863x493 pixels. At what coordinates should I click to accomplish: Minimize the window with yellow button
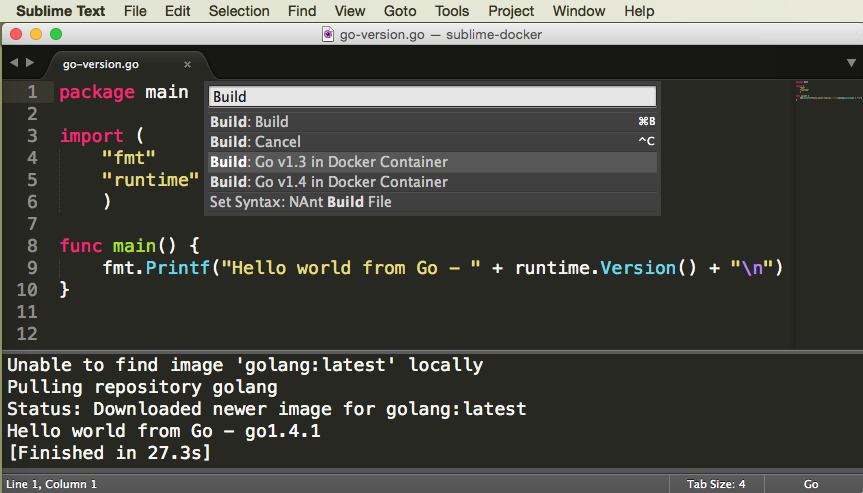(36, 34)
